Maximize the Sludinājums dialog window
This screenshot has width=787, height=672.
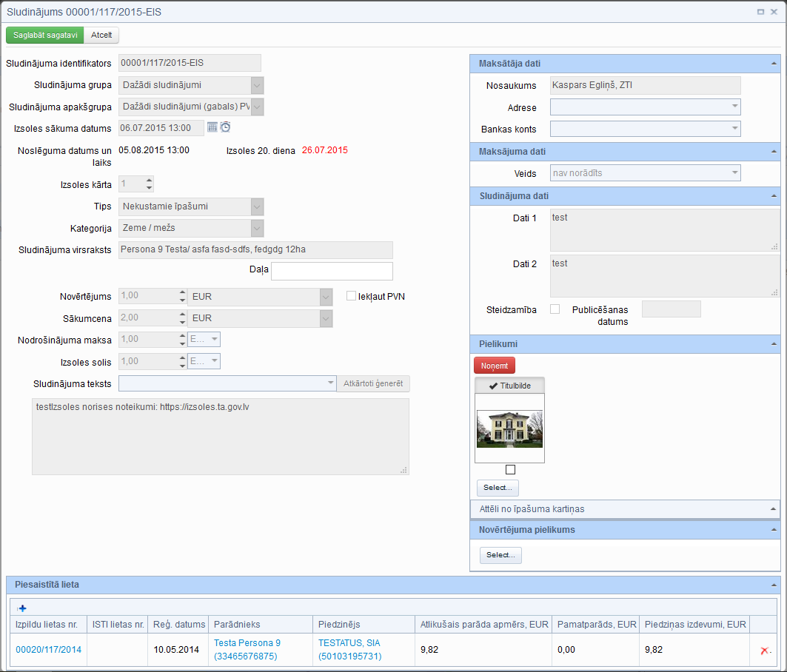click(760, 12)
